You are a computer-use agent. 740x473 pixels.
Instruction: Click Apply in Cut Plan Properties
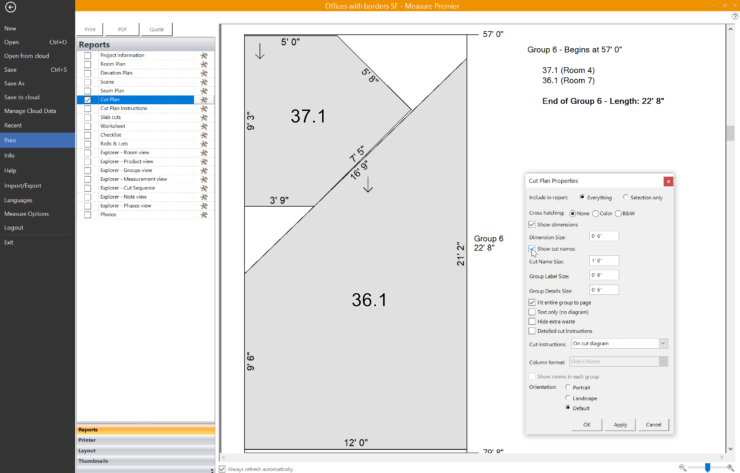pyautogui.click(x=620, y=424)
